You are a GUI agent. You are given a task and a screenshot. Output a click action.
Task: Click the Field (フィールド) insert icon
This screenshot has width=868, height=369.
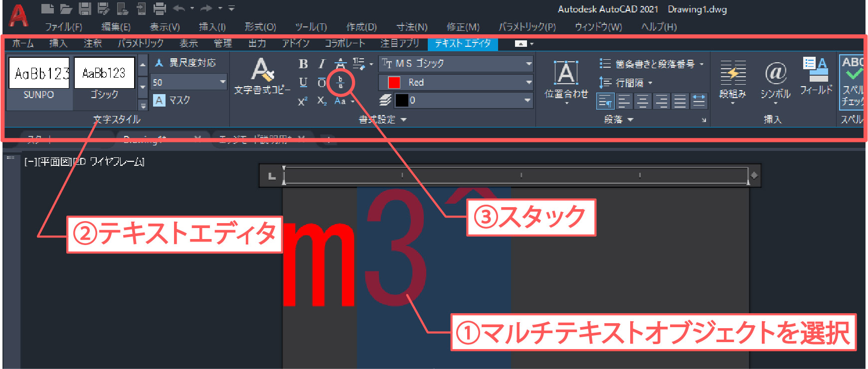[816, 71]
